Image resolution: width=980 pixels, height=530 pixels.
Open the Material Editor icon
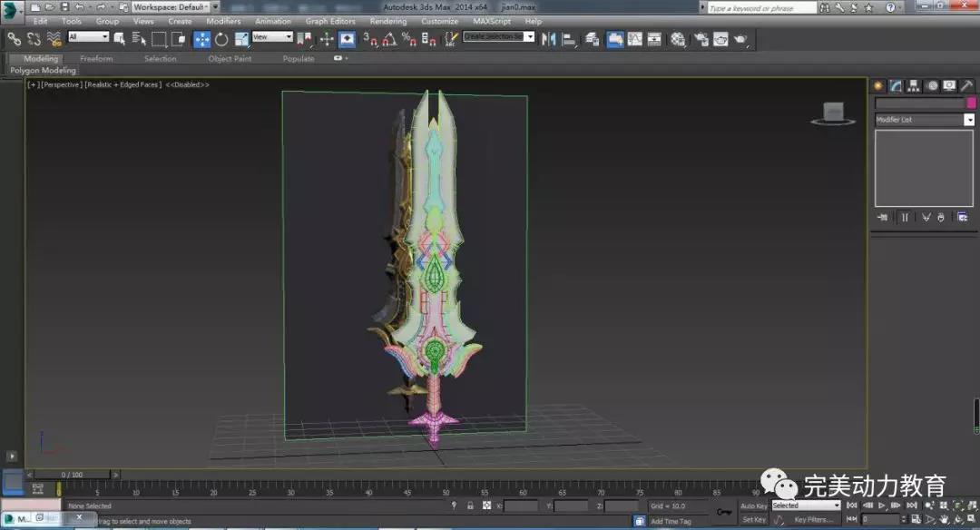coord(678,39)
